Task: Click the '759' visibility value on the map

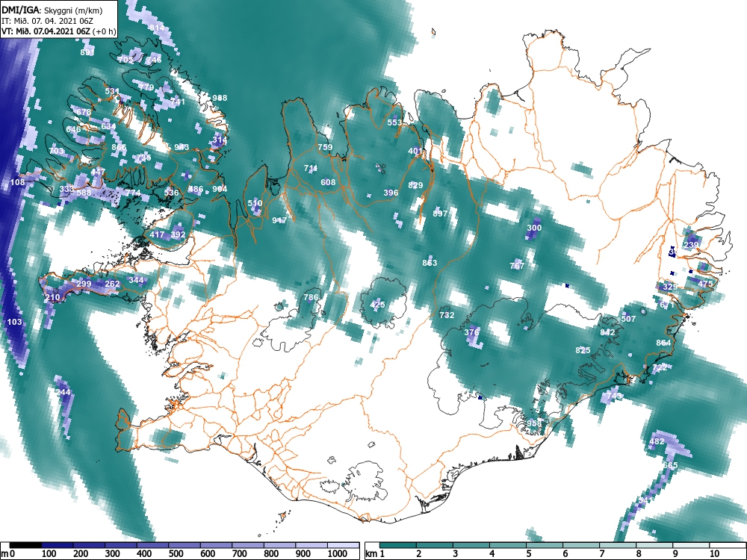Action: click(x=325, y=147)
